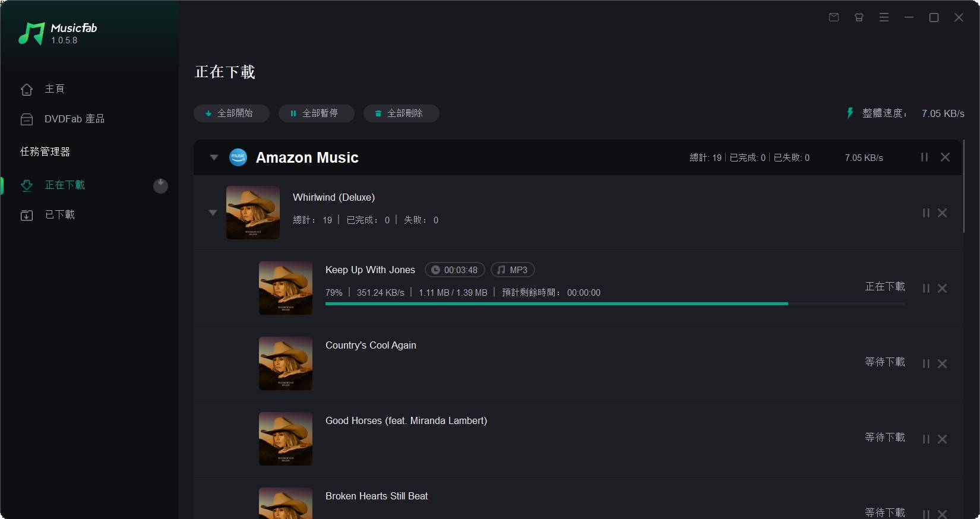This screenshot has width=980, height=519.
Task: Click the lightning speed icon
Action: (x=850, y=113)
